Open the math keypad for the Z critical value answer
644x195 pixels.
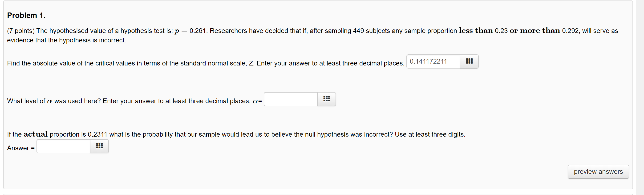coord(469,61)
